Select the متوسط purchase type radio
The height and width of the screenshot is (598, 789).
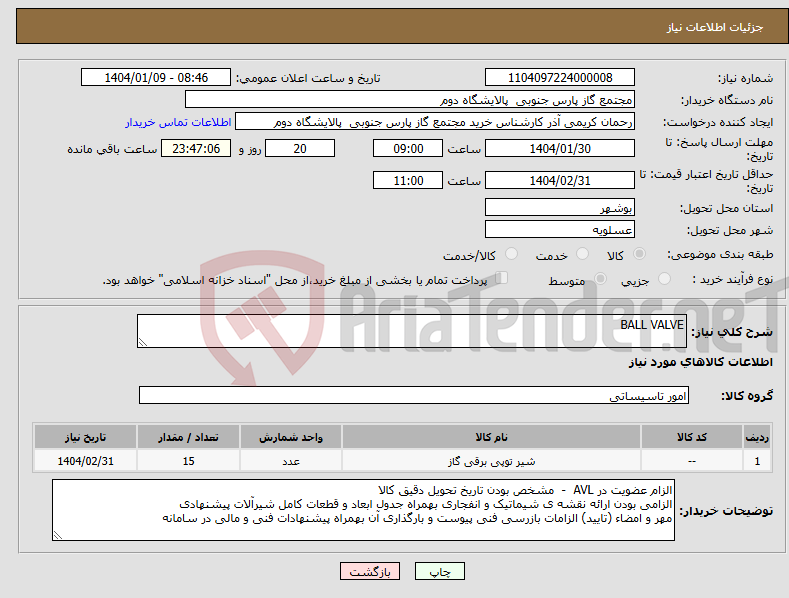(600, 279)
